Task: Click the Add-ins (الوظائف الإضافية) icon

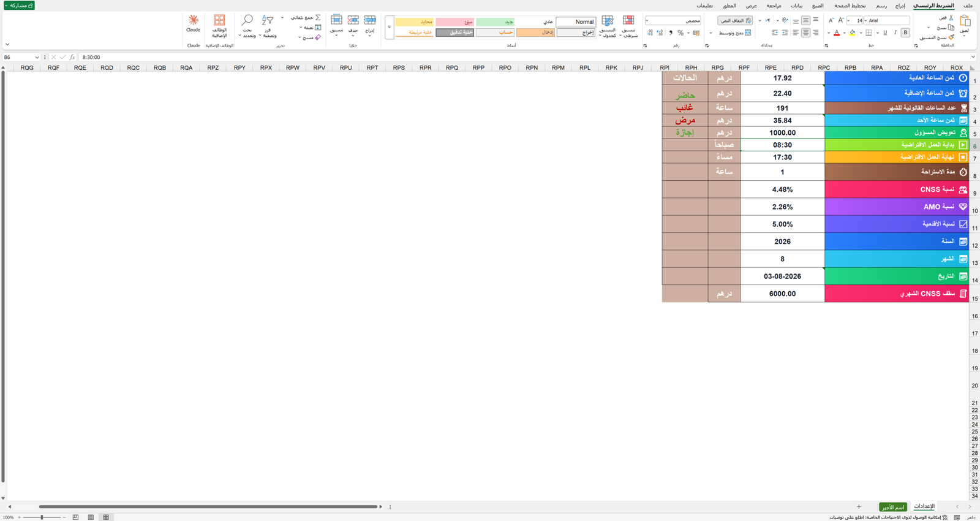Action: (219, 20)
